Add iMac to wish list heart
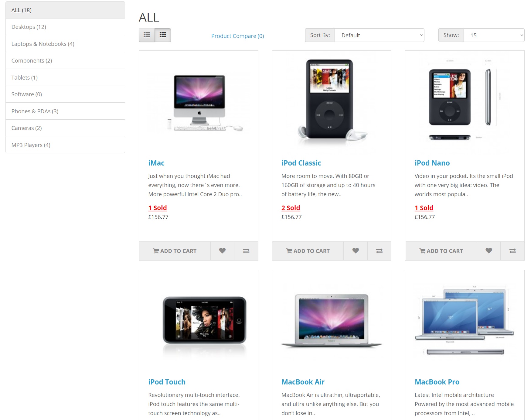Image resolution: width=531 pixels, height=420 pixels. click(x=222, y=251)
